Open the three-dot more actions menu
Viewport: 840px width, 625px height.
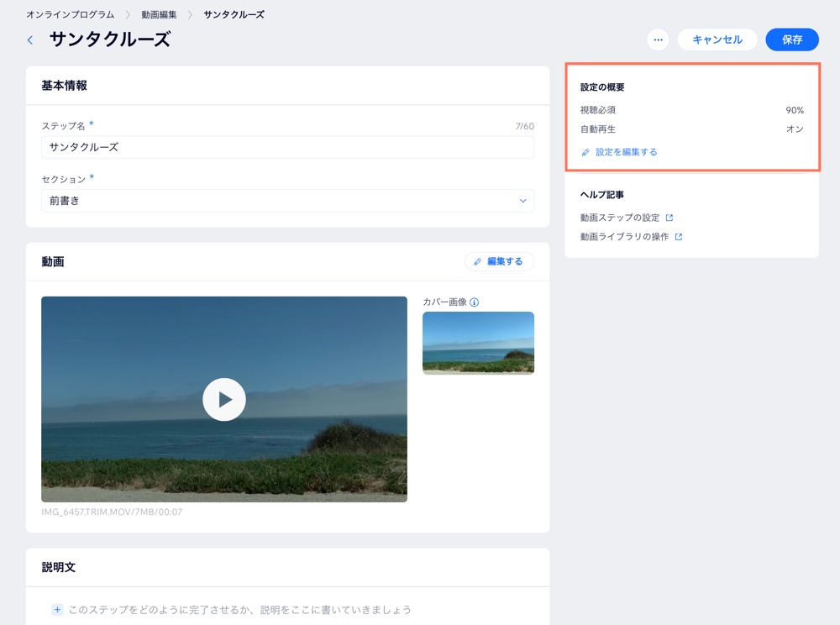[658, 39]
